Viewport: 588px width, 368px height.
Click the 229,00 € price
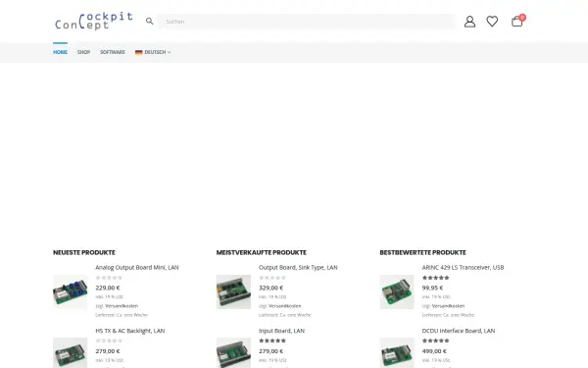click(108, 288)
